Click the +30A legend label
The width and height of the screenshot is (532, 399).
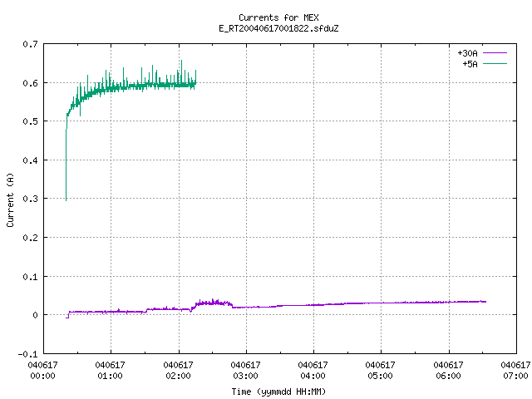[467, 53]
